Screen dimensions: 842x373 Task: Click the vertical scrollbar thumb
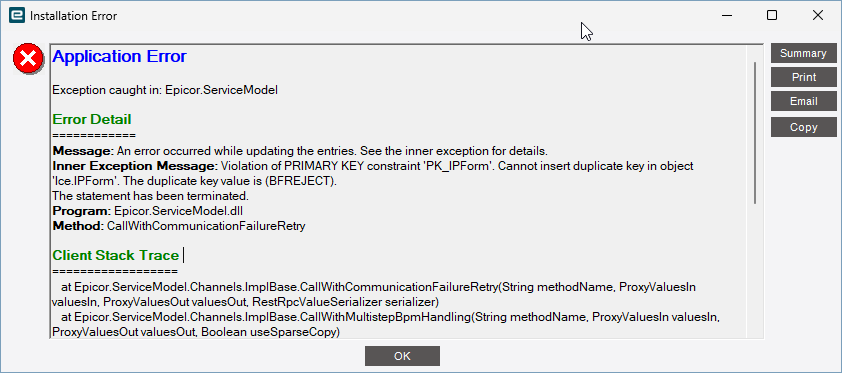[x=755, y=133]
